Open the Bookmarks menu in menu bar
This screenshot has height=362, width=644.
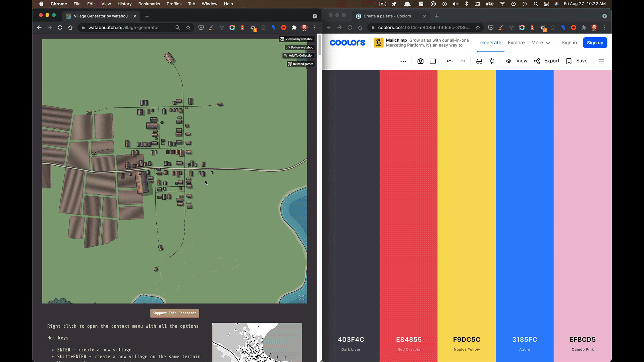[x=149, y=4]
